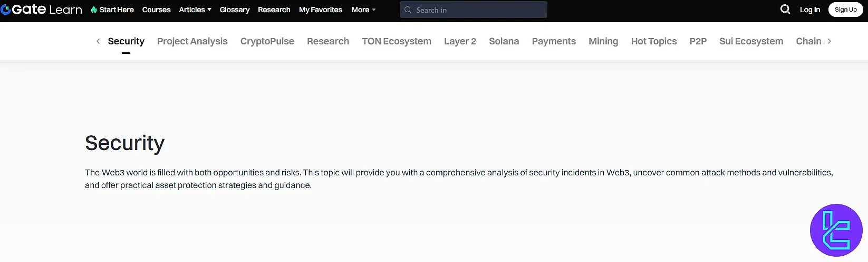Switch to the Project Analysis tab
The height and width of the screenshot is (262, 868).
point(192,41)
